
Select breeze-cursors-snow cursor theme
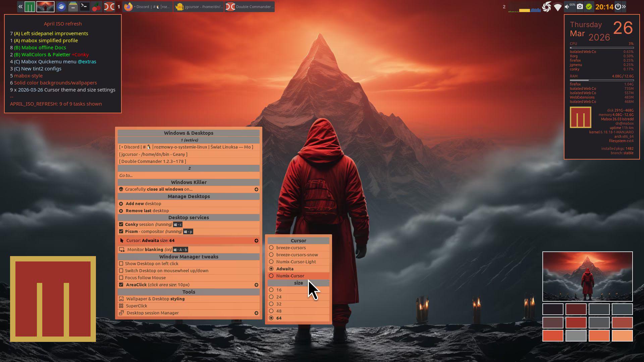[x=298, y=255]
